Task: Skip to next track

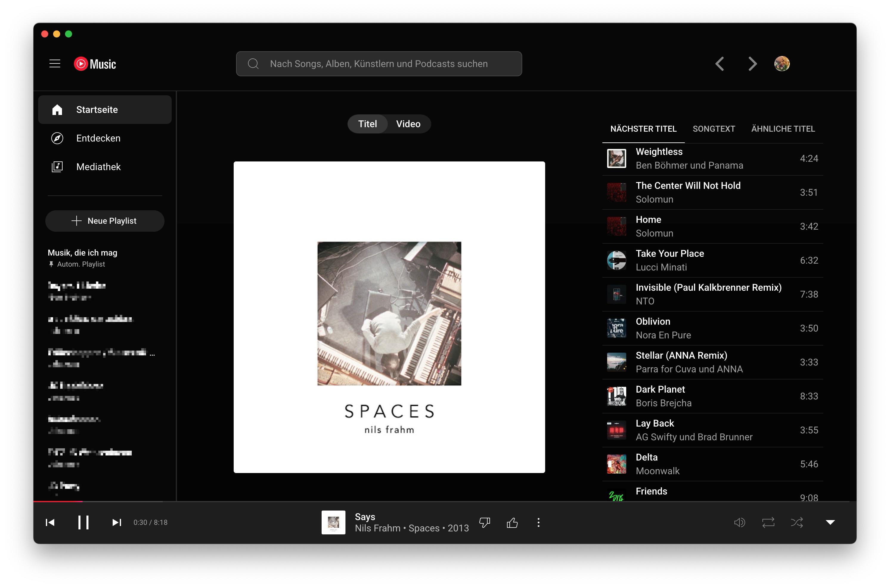Action: [117, 522]
